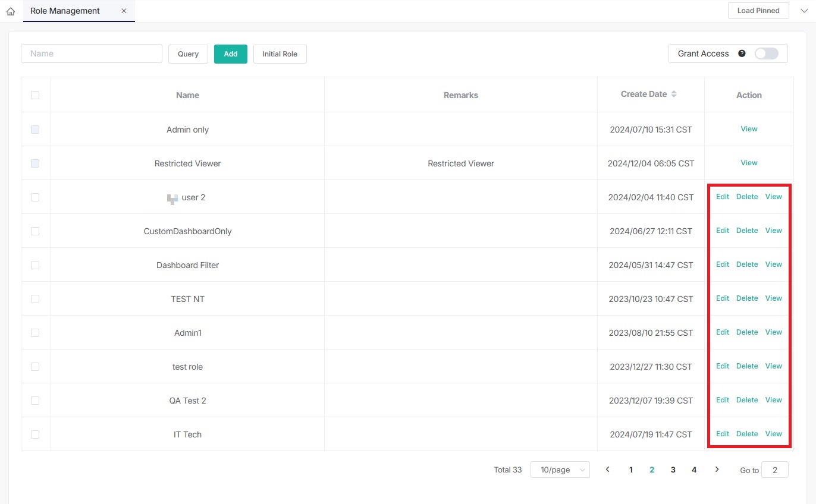Click the Load Pinned button
Image resolution: width=816 pixels, height=504 pixels.
(758, 11)
